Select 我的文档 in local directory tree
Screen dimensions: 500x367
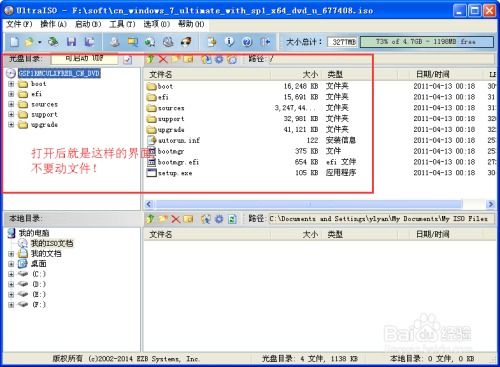click(46, 253)
